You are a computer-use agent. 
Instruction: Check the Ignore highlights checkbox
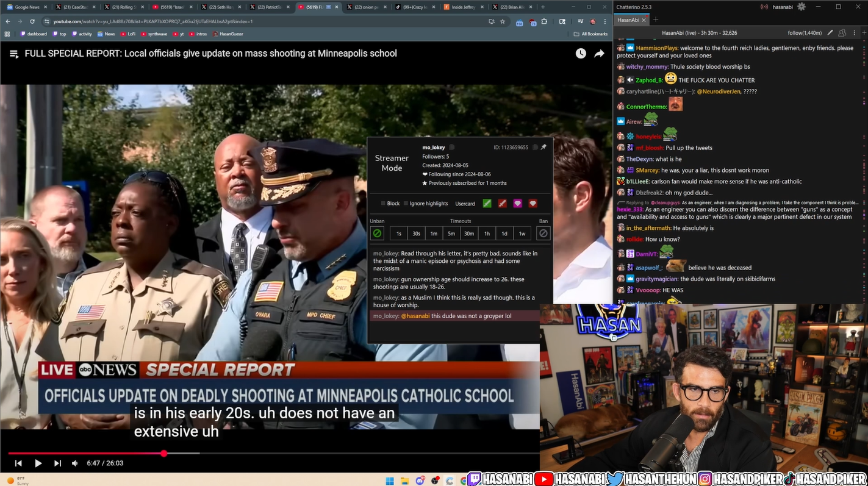[406, 204]
